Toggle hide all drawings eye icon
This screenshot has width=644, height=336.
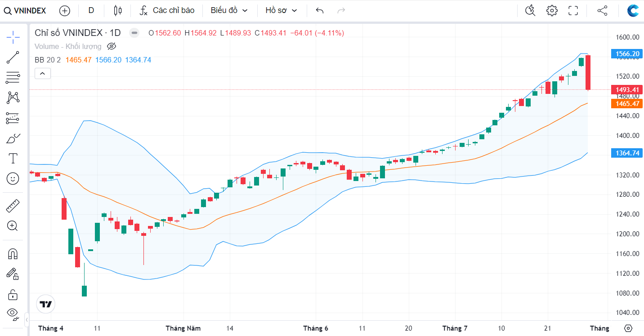tap(13, 314)
